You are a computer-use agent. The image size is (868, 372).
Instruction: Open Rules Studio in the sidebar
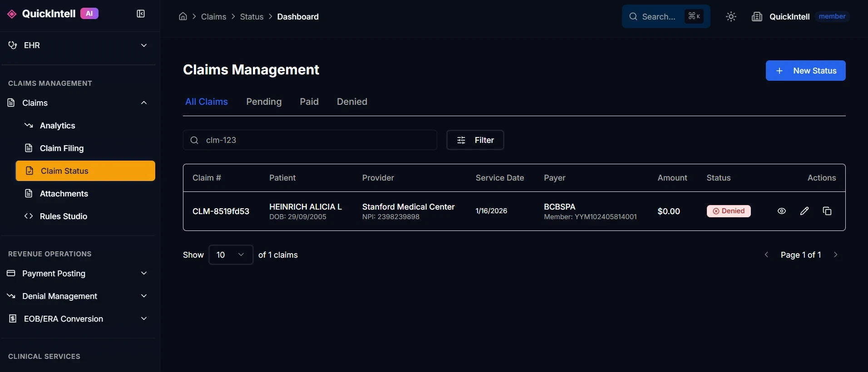[x=85, y=216]
